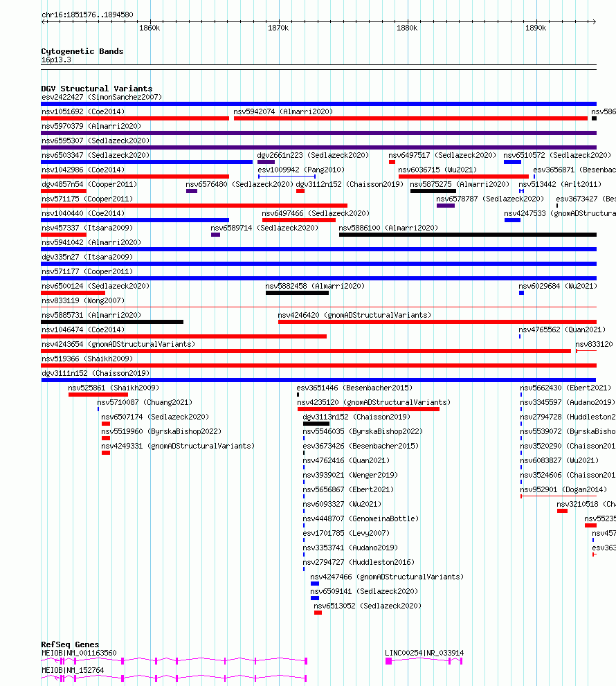Open nsv513442 (Arlt2011) variant label
The width and height of the screenshot is (616, 686).
pyautogui.click(x=560, y=184)
